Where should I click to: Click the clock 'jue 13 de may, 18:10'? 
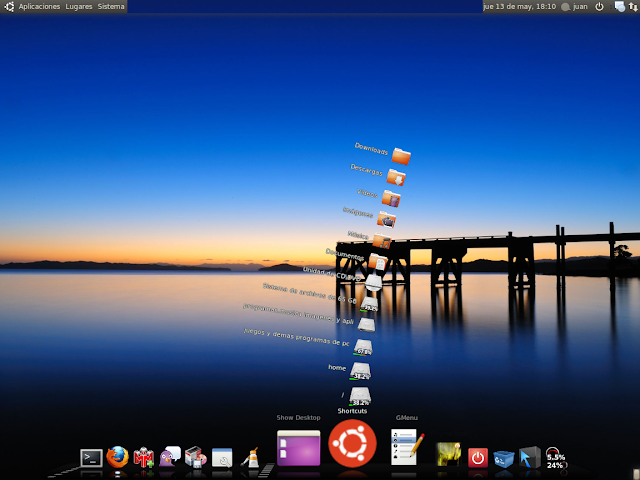click(x=519, y=7)
